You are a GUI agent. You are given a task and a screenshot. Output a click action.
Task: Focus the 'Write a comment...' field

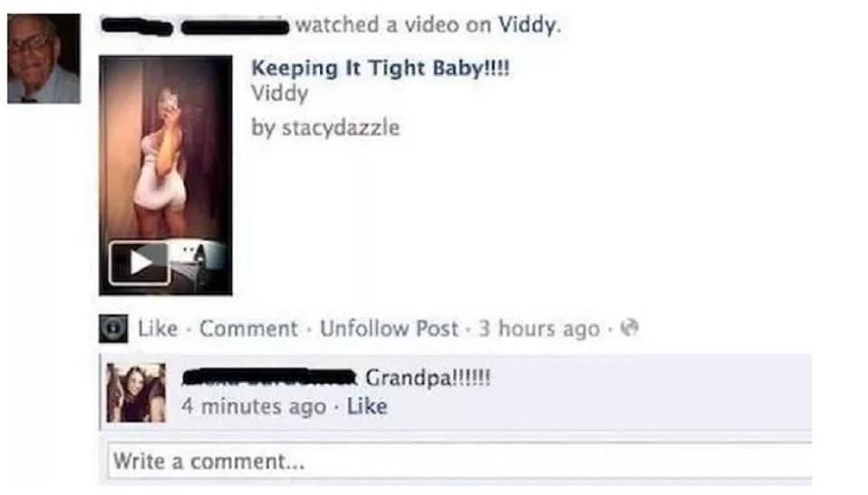tap(459, 461)
